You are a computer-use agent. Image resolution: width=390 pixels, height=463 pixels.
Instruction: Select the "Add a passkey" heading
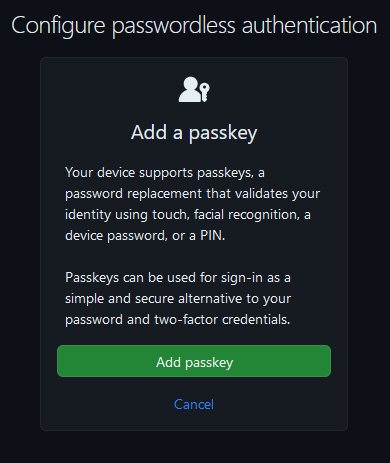tap(194, 133)
